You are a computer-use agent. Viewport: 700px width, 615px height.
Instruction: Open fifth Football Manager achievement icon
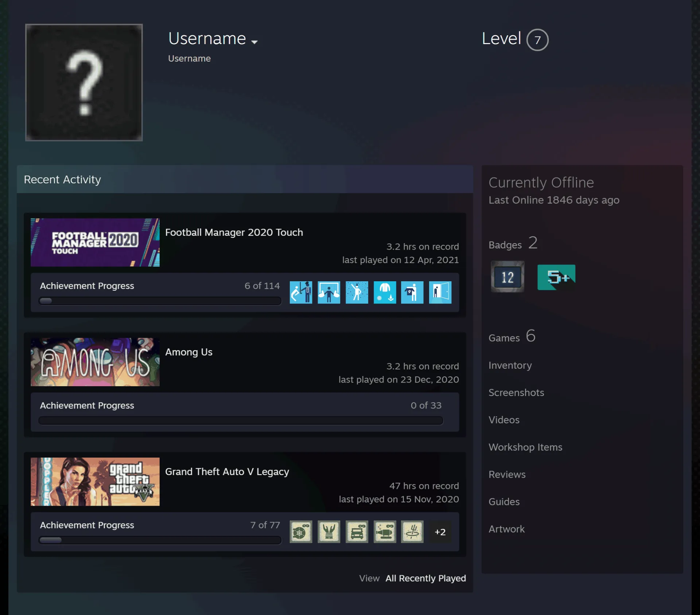[412, 292]
